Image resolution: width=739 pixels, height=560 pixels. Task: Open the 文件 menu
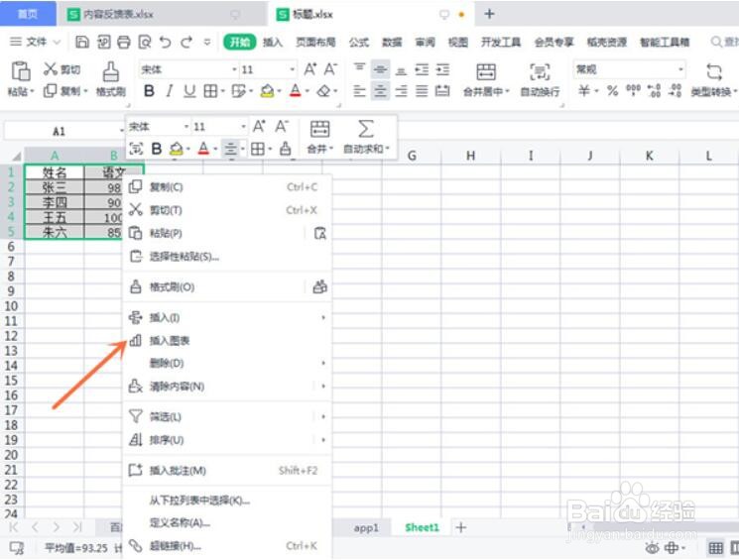point(36,42)
